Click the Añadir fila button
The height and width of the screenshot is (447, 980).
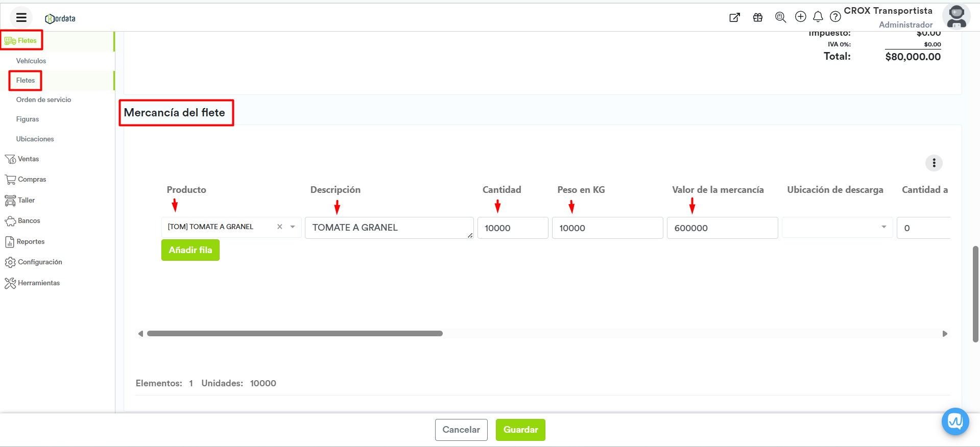pos(190,250)
